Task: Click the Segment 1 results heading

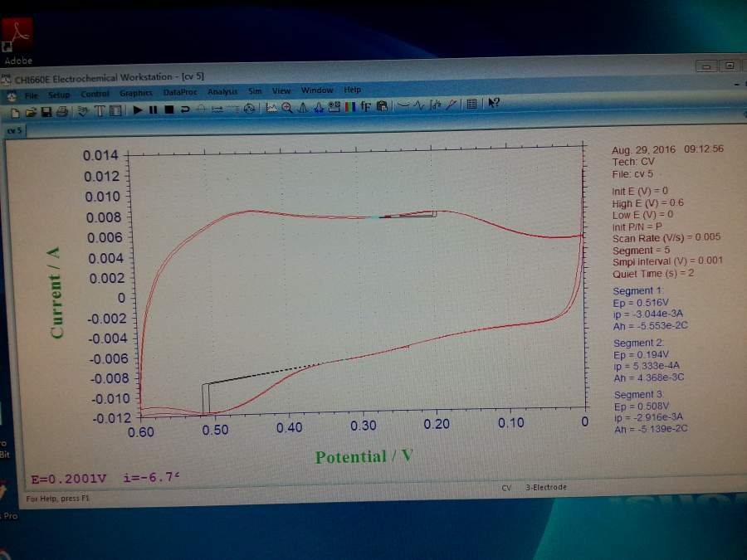Action: [x=638, y=290]
